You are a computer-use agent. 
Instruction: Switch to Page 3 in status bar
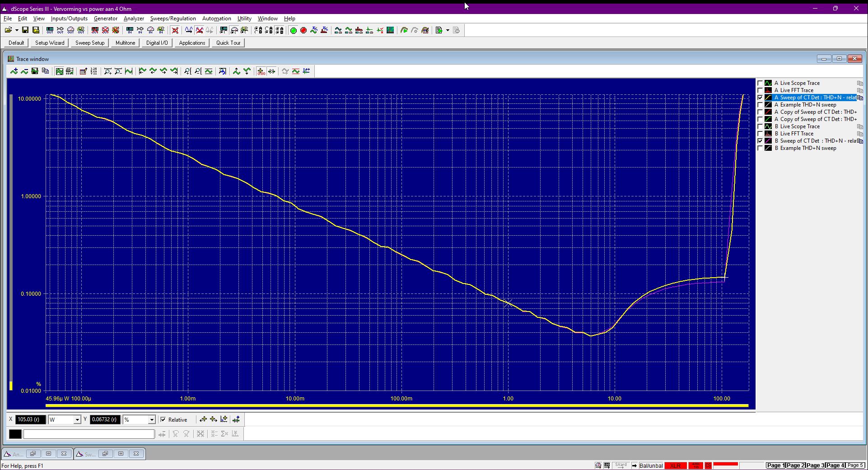(816, 465)
